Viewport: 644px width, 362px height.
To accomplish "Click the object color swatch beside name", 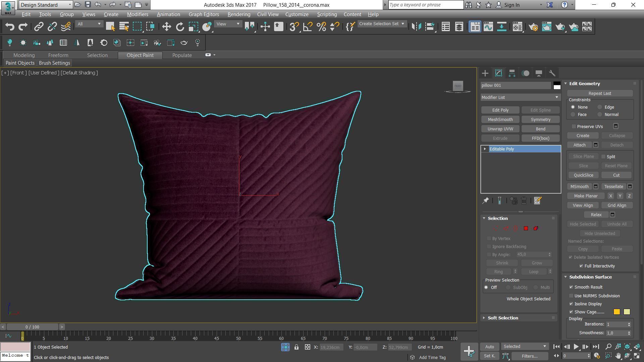I will tap(557, 85).
